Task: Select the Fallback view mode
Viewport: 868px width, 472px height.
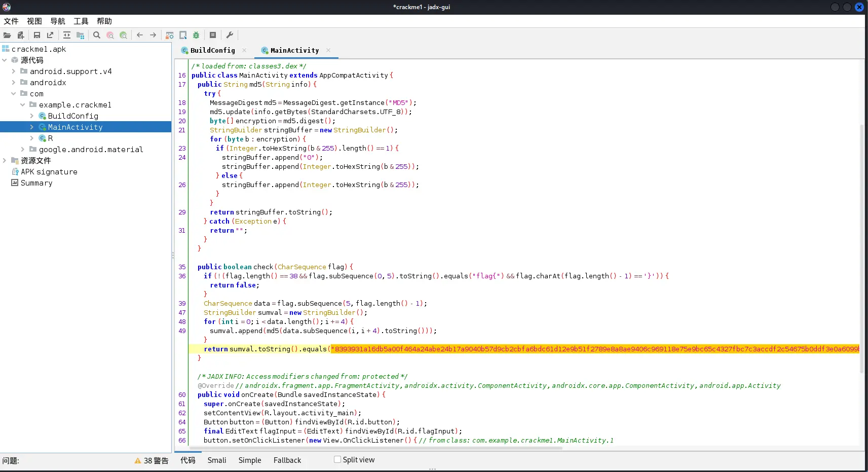Action: (x=287, y=460)
